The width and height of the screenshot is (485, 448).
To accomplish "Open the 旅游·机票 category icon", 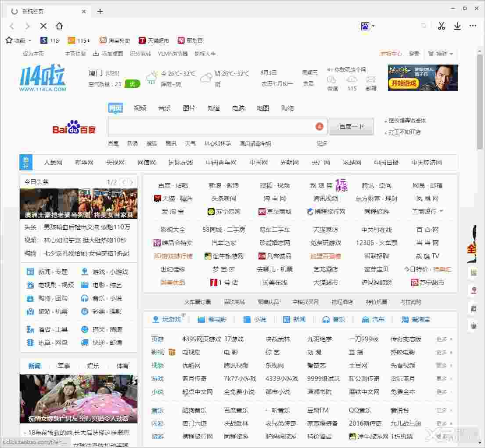I will (x=30, y=311).
